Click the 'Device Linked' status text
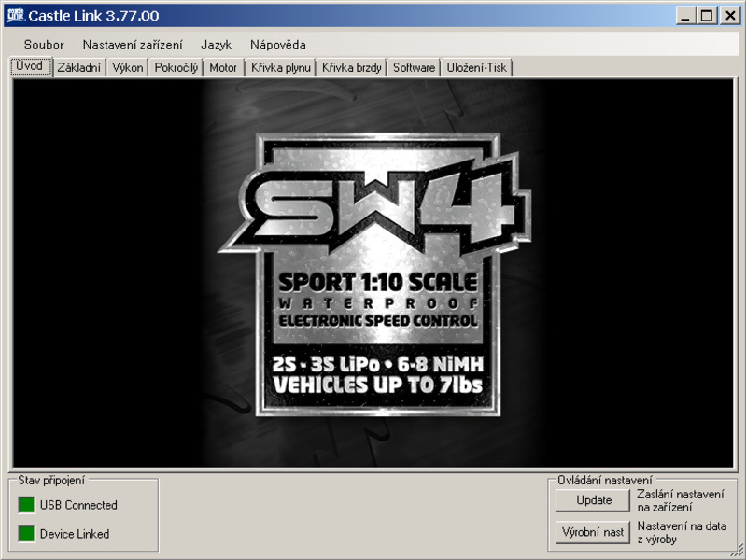This screenshot has height=560, width=746. pyautogui.click(x=75, y=534)
